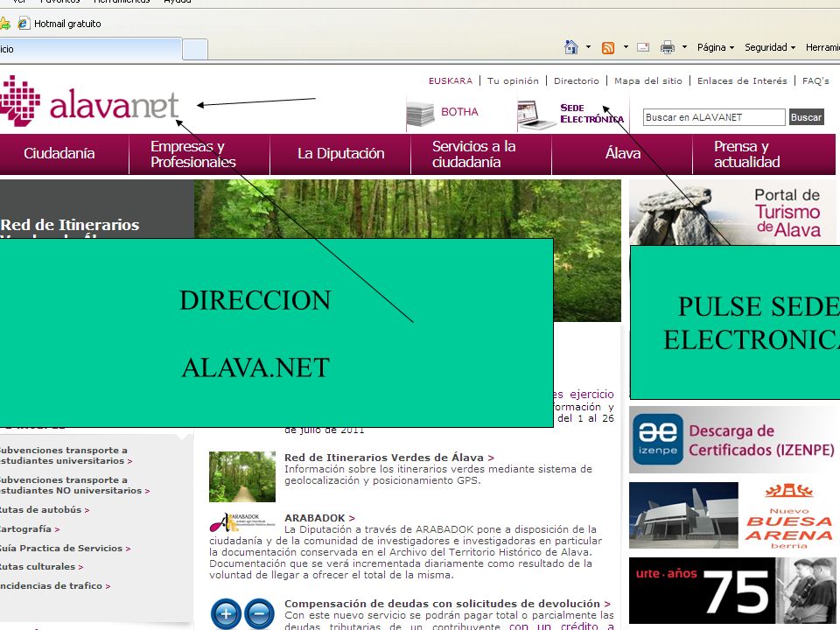Image resolution: width=840 pixels, height=630 pixels.
Task: Open the Nuevo Buesa Arena banner
Action: pyautogui.click(x=732, y=515)
